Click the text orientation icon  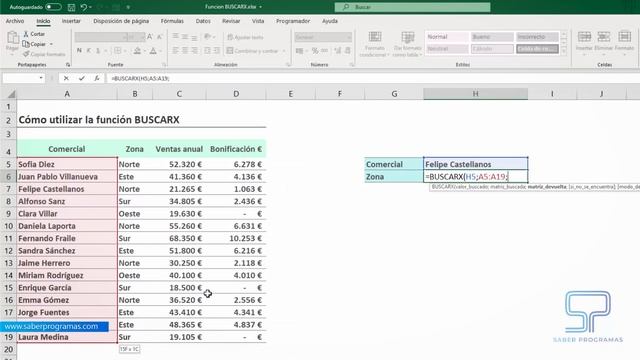click(x=208, y=37)
